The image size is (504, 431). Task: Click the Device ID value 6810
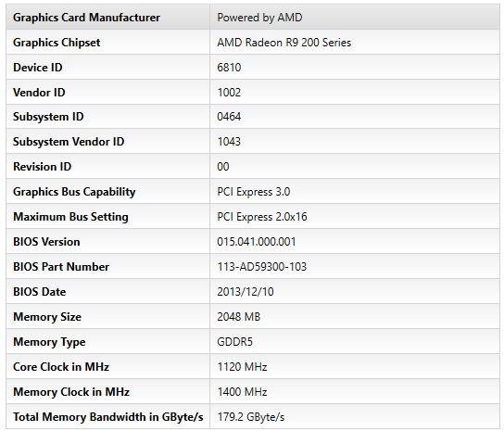pos(229,68)
